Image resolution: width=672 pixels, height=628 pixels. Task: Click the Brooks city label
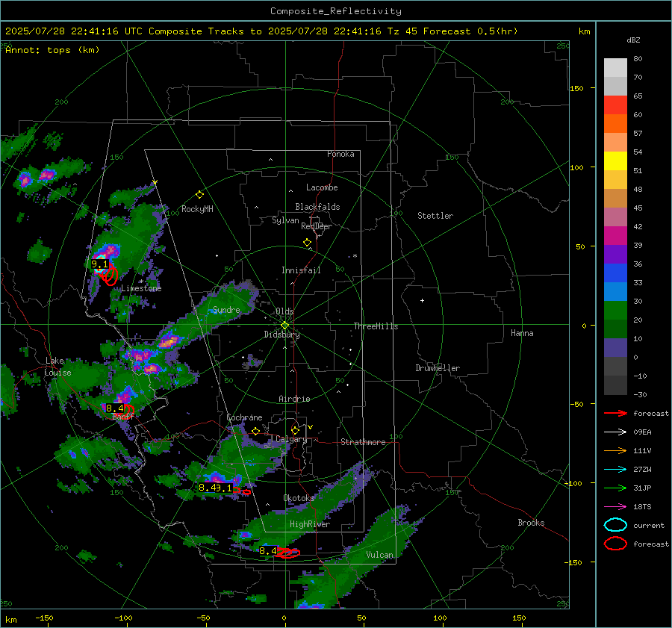531,523
